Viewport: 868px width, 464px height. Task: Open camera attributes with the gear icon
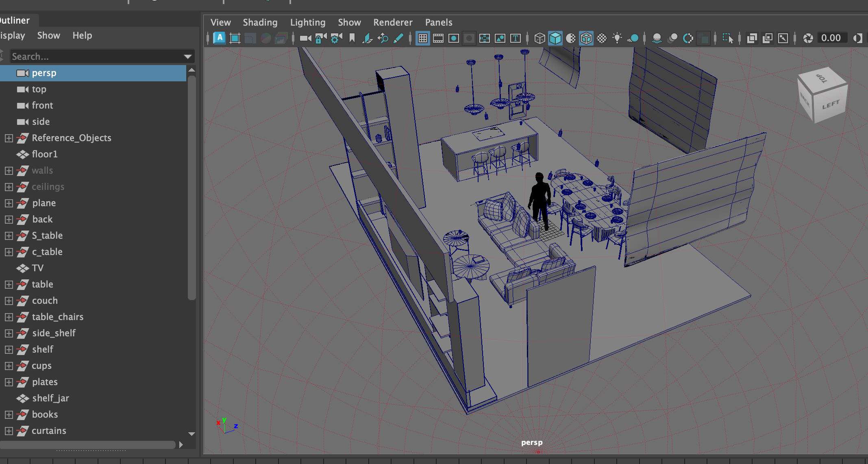[x=335, y=38]
